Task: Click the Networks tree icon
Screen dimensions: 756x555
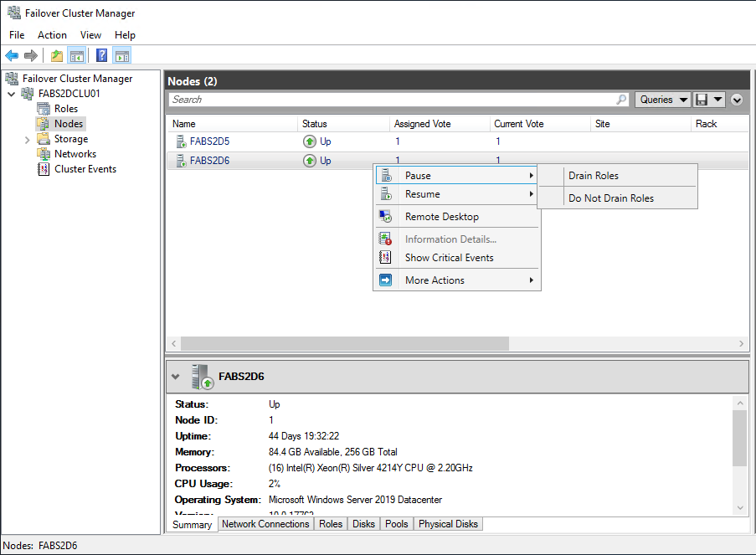Action: [x=44, y=154]
